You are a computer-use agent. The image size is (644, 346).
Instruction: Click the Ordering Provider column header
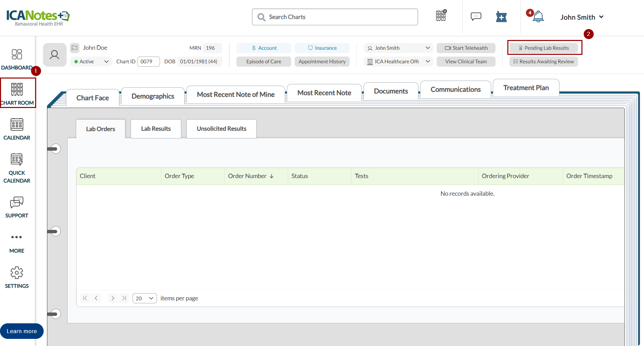click(x=521, y=176)
